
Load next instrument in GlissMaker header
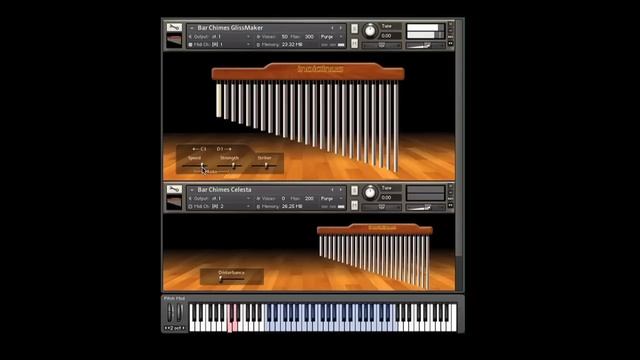341,28
